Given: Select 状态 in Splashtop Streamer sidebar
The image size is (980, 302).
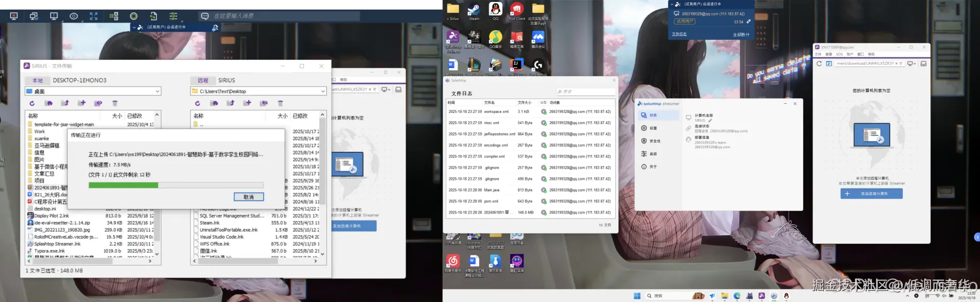Looking at the screenshot, I should click(x=659, y=115).
